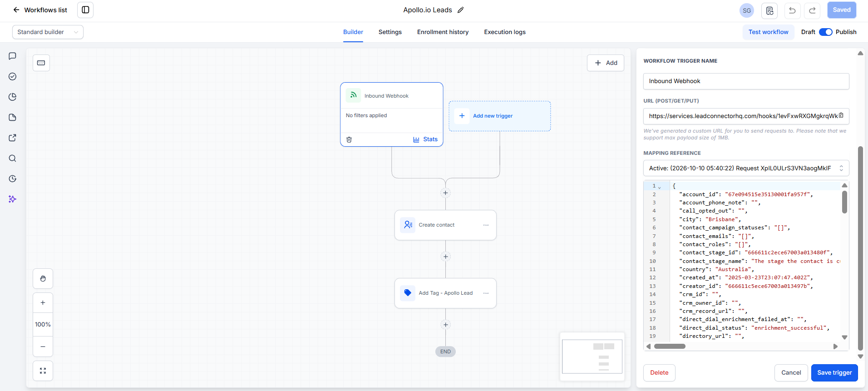This screenshot has width=868, height=391.
Task: Click the Delete trigger button
Action: pos(659,372)
